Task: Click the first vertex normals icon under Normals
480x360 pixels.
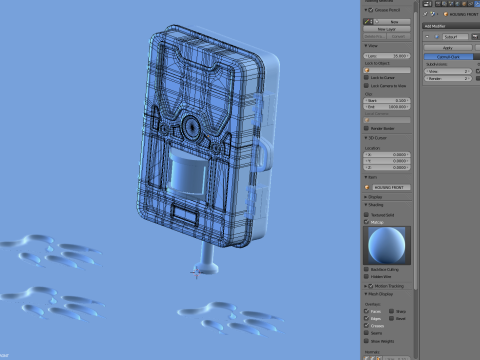Action: [367, 358]
